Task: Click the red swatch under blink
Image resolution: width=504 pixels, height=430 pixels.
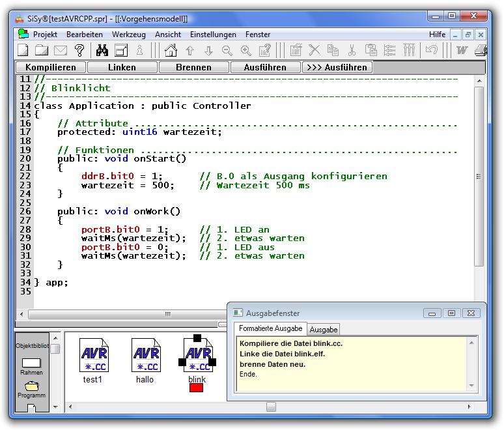Action: [x=196, y=388]
